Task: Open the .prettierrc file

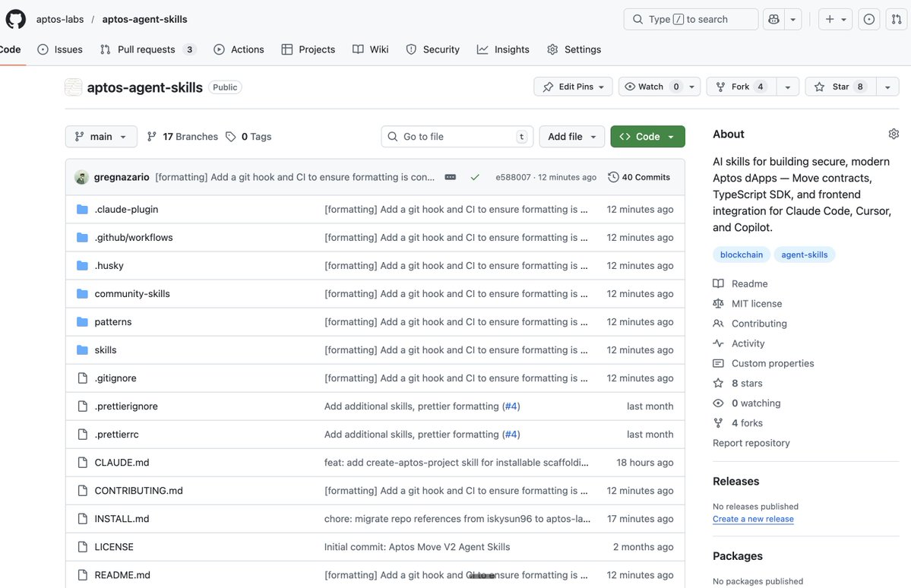Action: tap(117, 434)
